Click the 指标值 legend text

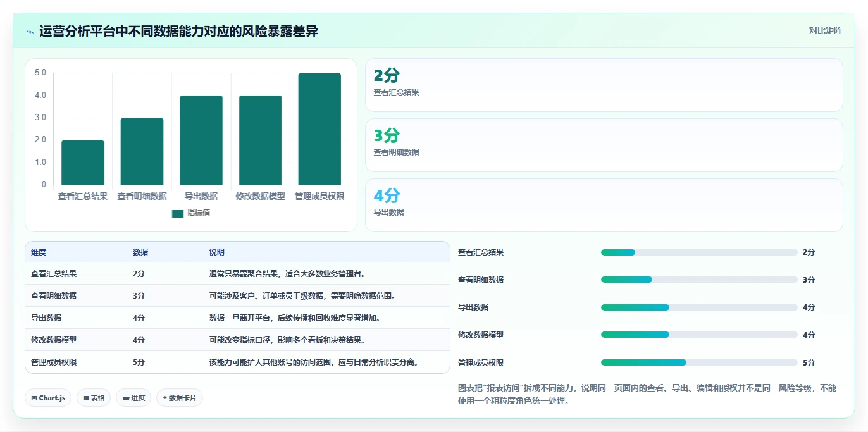199,213
